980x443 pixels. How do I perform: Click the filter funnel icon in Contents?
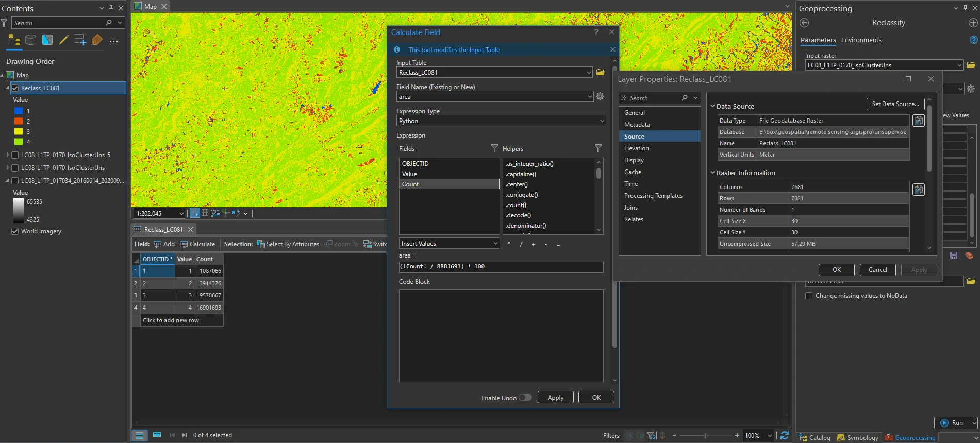click(4, 23)
